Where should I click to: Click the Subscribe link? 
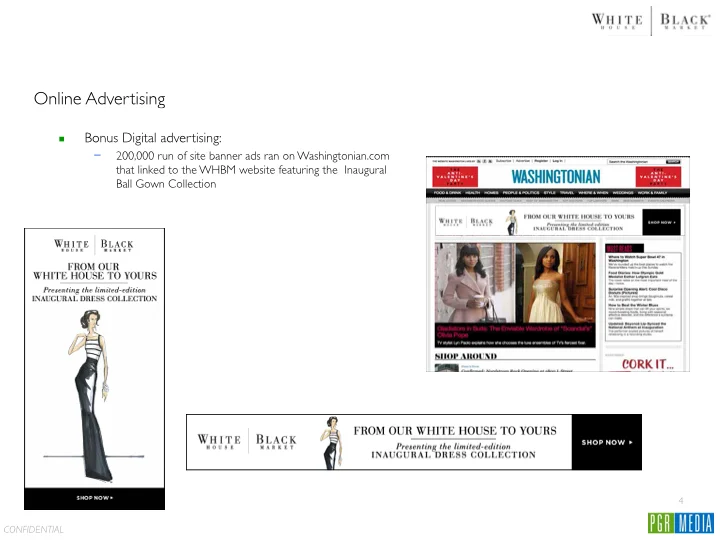pos(503,161)
